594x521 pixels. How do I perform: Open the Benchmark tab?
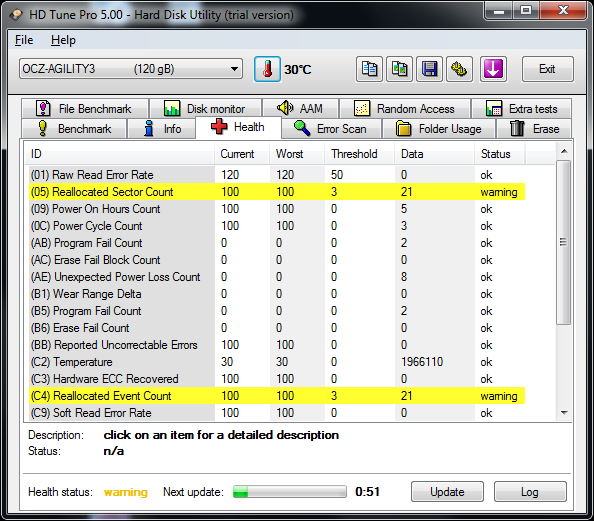pos(74,129)
